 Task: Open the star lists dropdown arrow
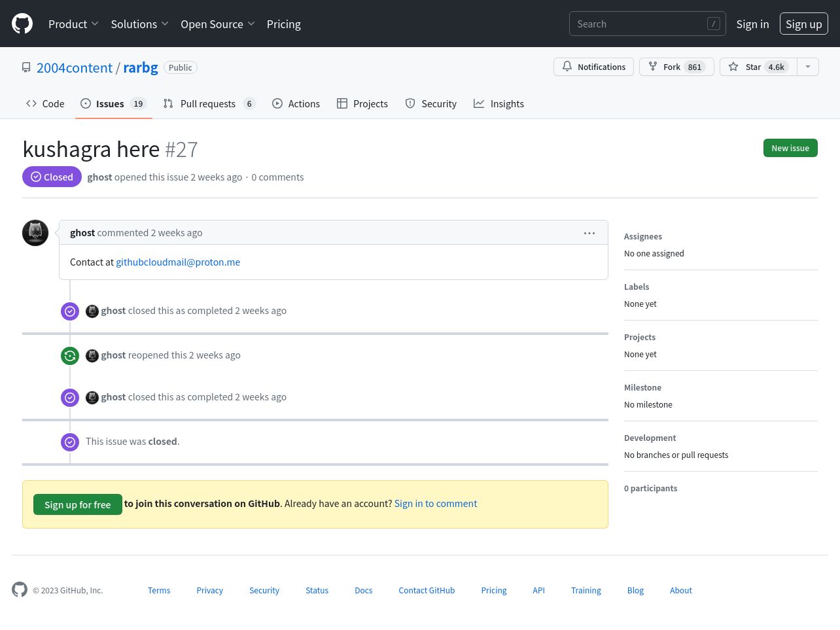coord(808,67)
